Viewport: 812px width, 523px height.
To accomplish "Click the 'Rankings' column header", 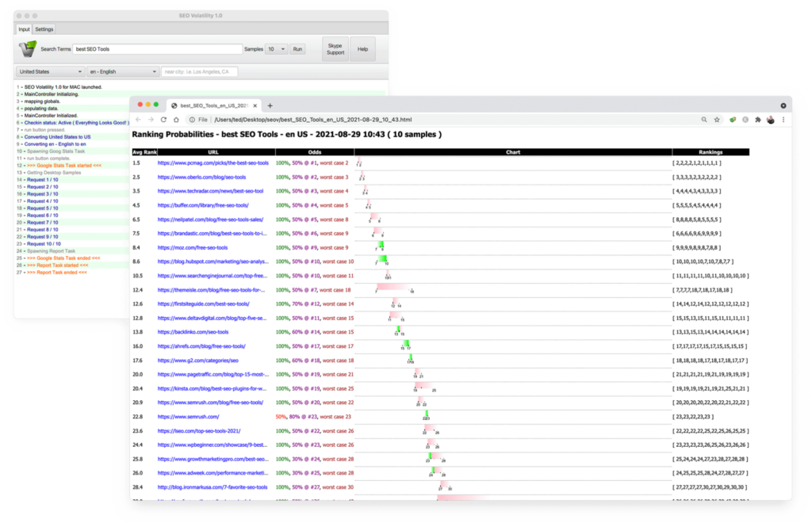I will point(710,152).
